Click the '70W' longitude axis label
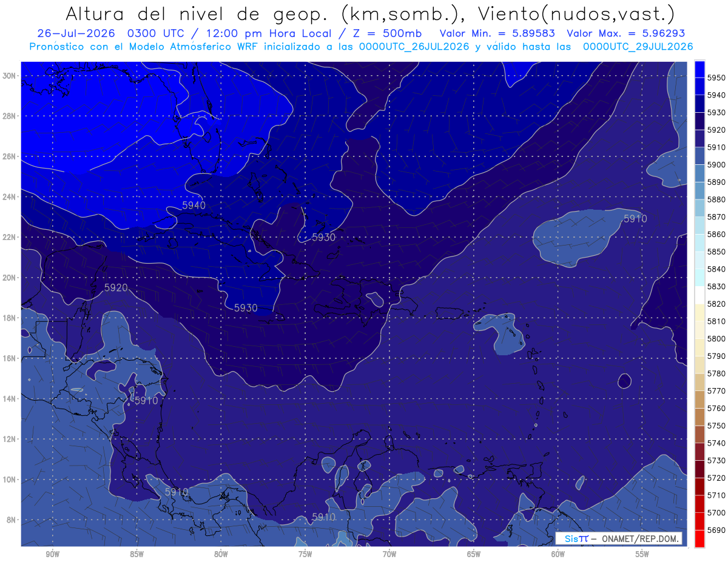 coord(389,555)
